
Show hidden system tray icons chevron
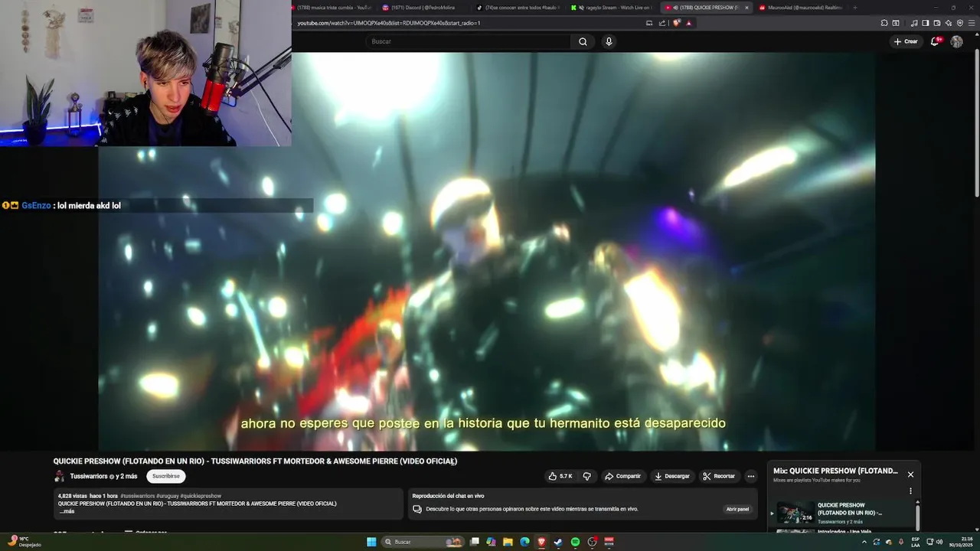864,542
